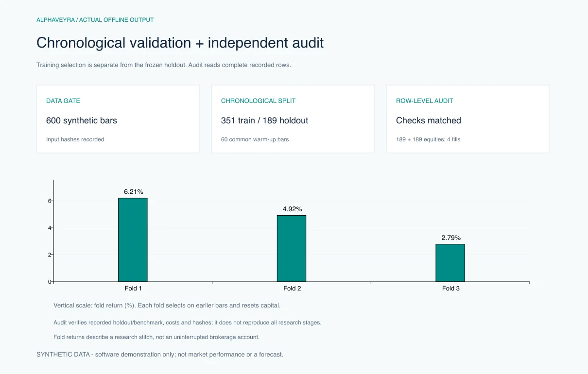Click the 'Audit verifies recorded holdout/benchmark' note

pyautogui.click(x=187, y=323)
